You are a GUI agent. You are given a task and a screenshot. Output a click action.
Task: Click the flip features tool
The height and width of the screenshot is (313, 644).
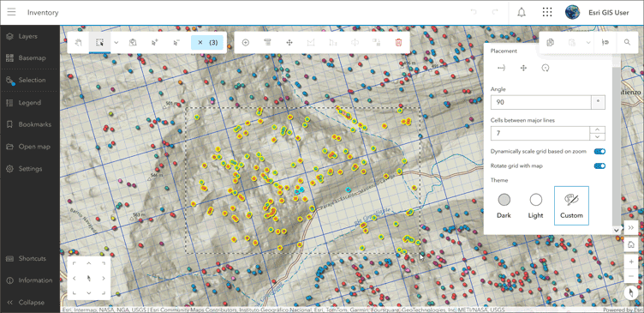(355, 42)
